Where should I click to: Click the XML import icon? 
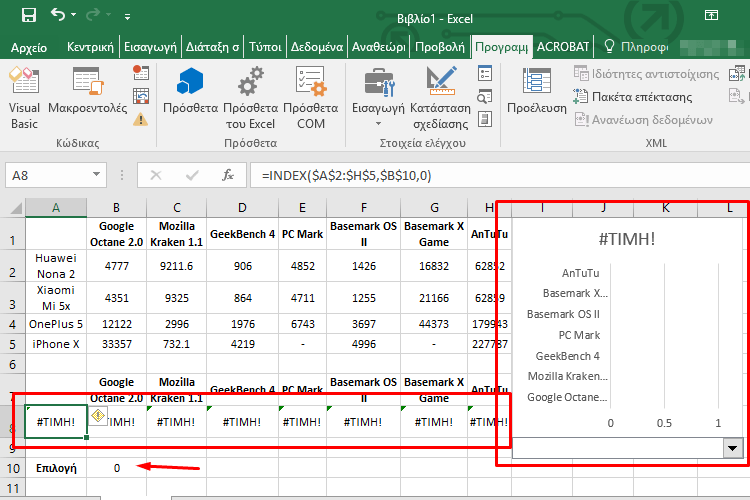click(737, 74)
